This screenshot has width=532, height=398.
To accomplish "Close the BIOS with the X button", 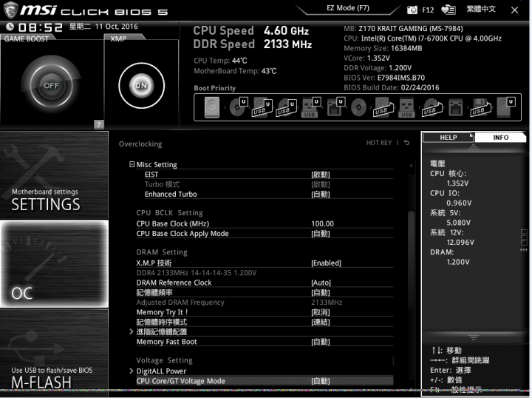I will [x=514, y=10].
